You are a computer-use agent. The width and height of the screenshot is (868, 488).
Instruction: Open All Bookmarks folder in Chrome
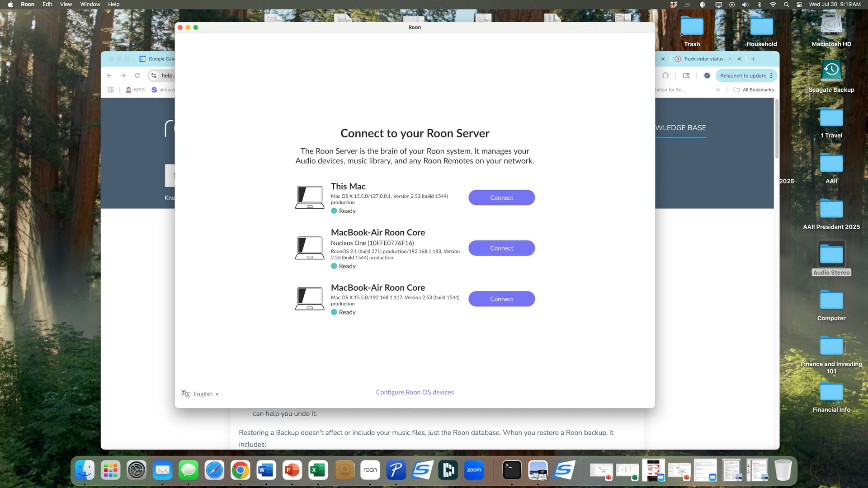pos(754,90)
